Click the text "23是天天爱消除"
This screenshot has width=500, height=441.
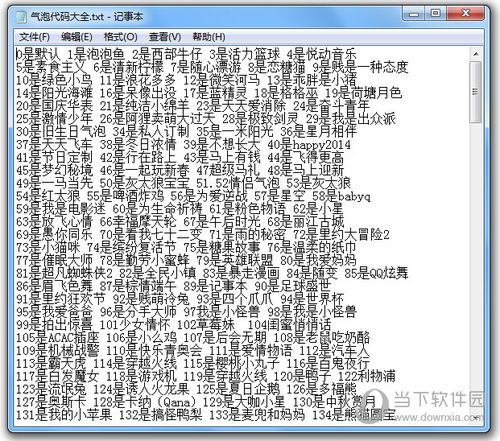(241, 106)
